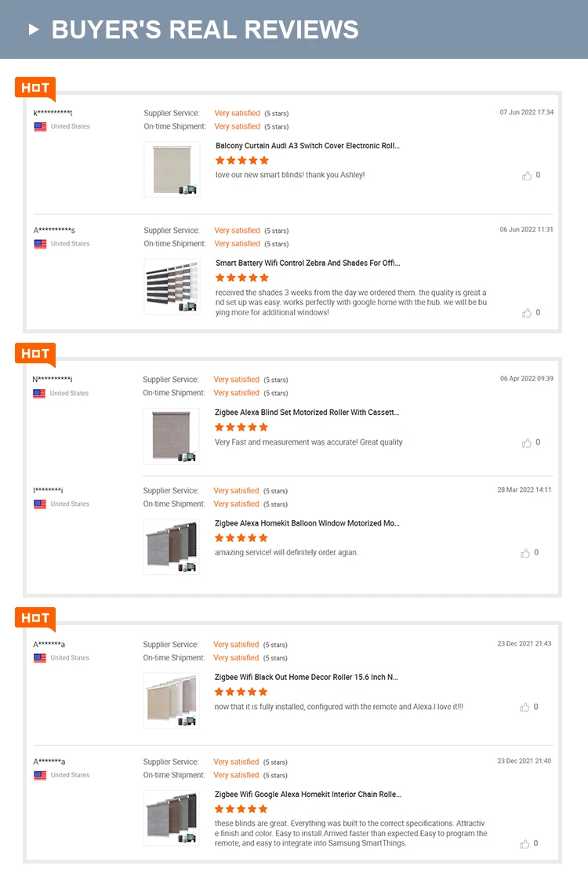Click the zebra shades product thumbnail
588x891 pixels.
coord(172,286)
